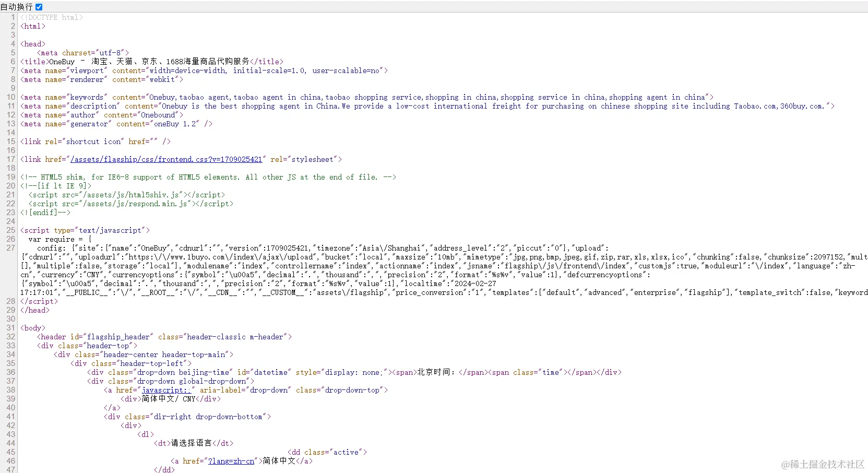Select the opening <html> tag line
868x473 pixels.
[x=33, y=26]
